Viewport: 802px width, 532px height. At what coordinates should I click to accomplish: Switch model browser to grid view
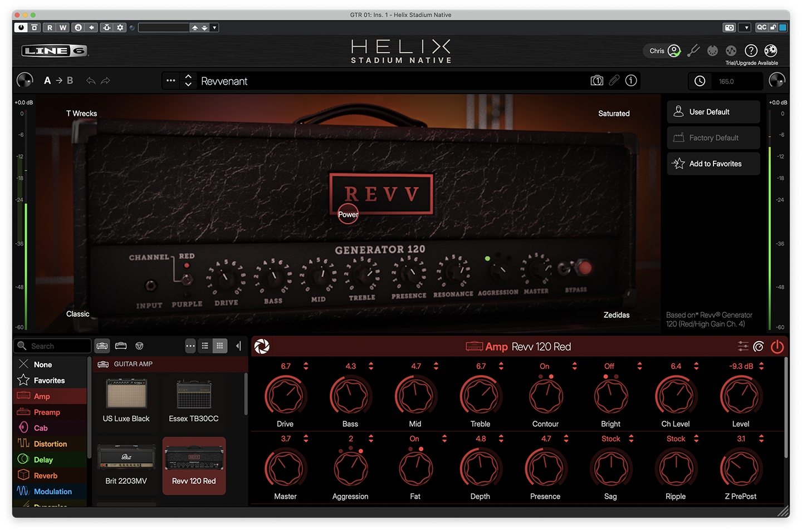pyautogui.click(x=220, y=346)
